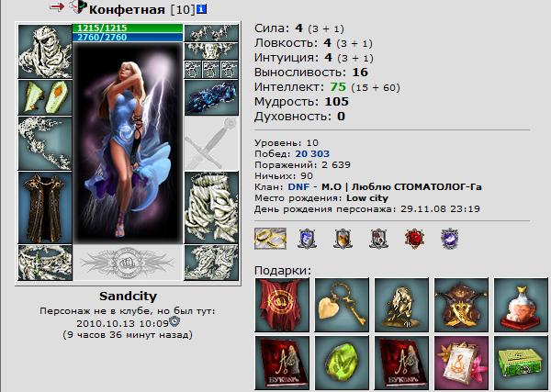Click the clock icon beside last seen time
This screenshot has width=551, height=392.
click(x=174, y=321)
